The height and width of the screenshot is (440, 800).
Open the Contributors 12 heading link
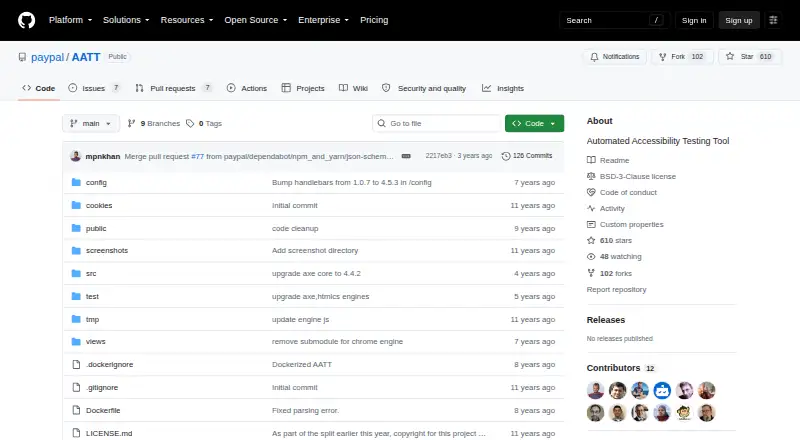[x=620, y=368]
